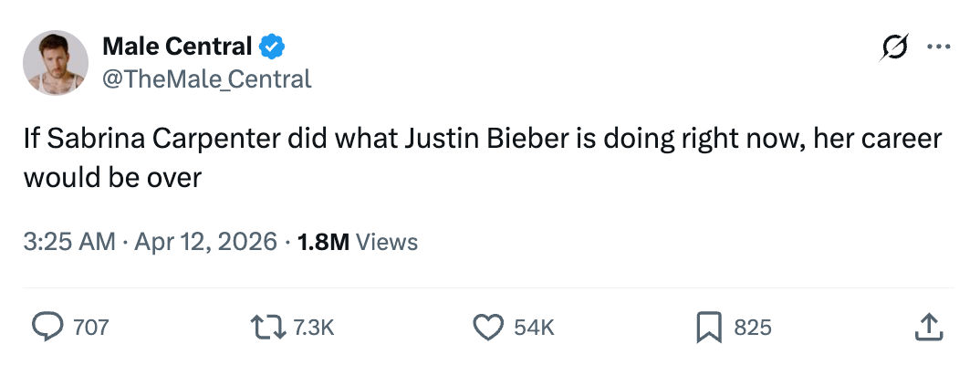Viewport: 980px width, 365px height.
Task: Click the 54K likes count
Action: click(x=535, y=328)
